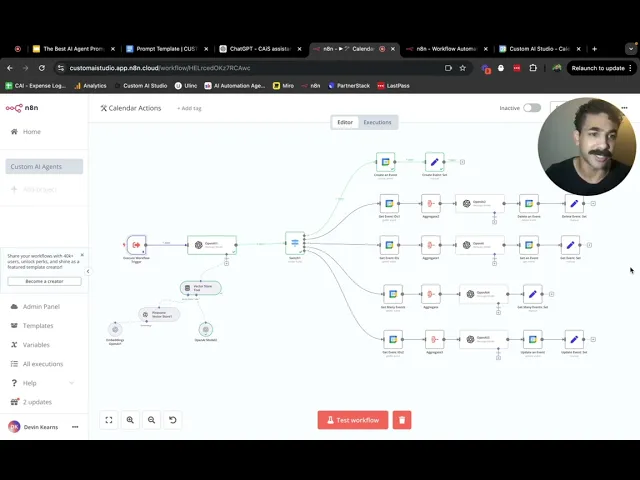Zoom in on the workflow canvas
The image size is (640, 480).
(130, 420)
